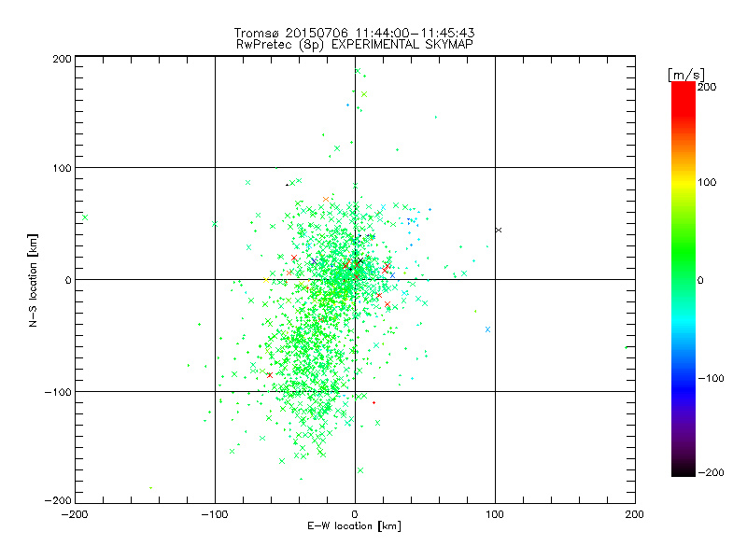Click the colorbar '-200' bottom label

click(711, 472)
